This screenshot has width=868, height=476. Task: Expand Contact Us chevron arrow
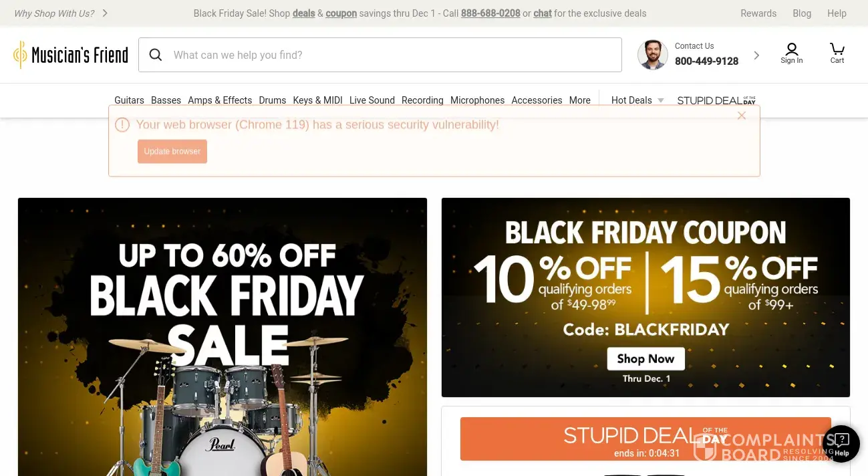(x=756, y=55)
